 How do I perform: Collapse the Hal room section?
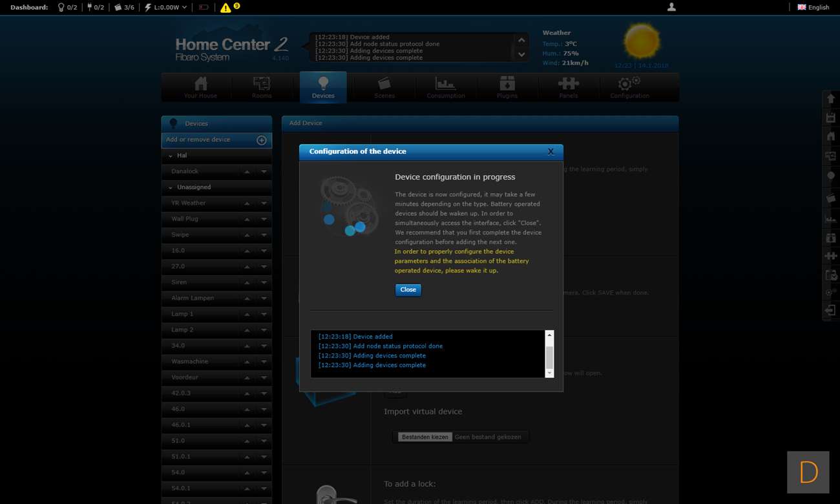pyautogui.click(x=171, y=156)
